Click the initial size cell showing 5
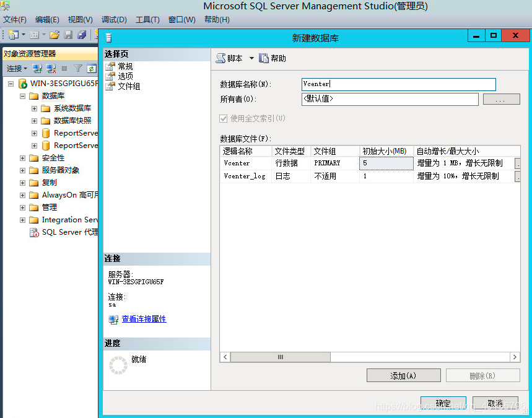 click(386, 163)
